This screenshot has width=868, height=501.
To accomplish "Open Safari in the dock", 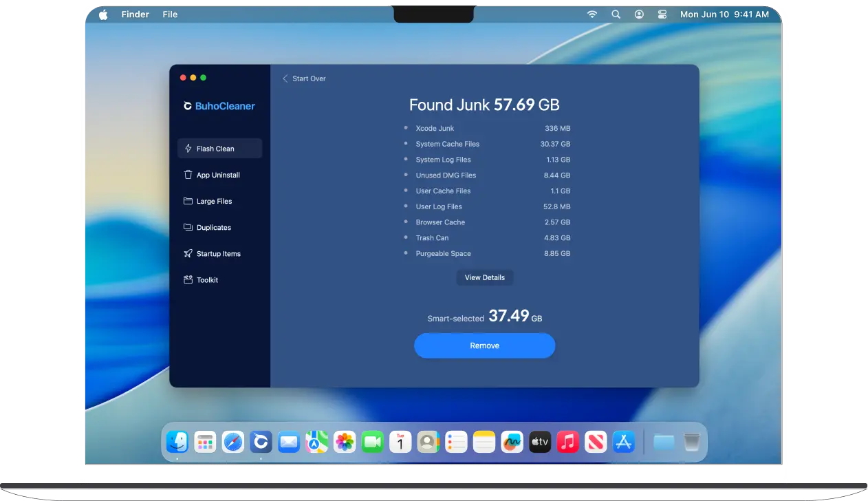I will (232, 441).
